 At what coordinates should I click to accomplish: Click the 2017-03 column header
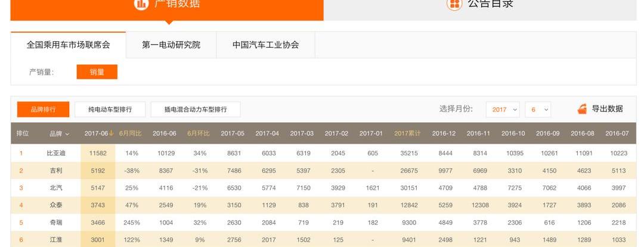(302, 134)
